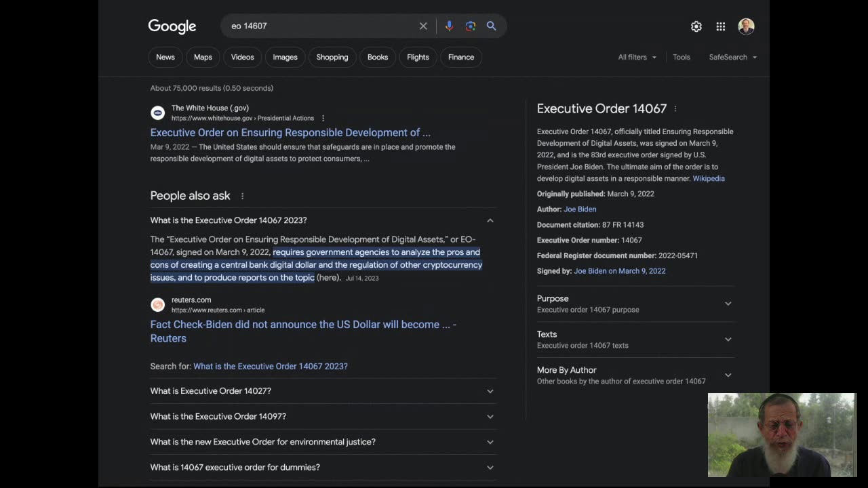
Task: Expand the environmental justice Executive Order question
Action: coord(323,442)
